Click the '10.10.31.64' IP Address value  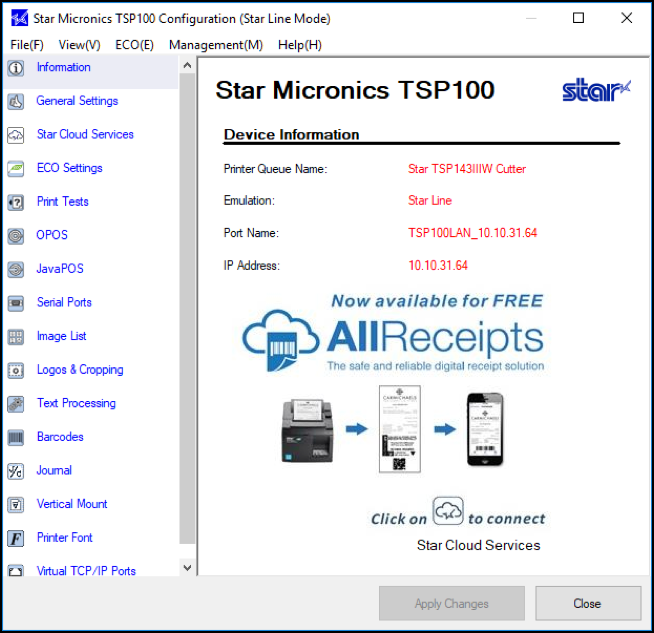(x=438, y=265)
